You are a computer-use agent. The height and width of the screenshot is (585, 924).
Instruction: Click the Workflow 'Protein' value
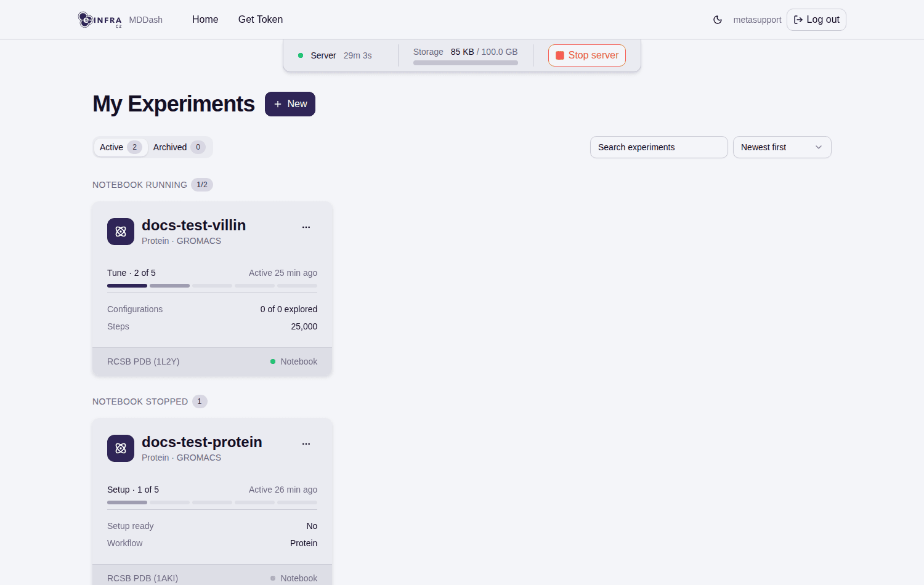coord(304,543)
